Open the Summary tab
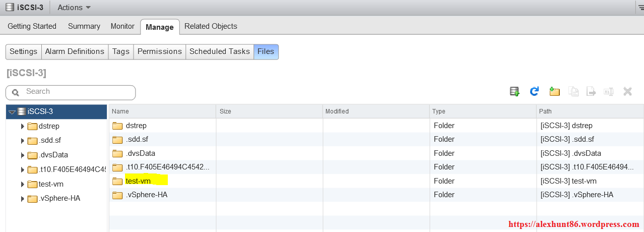 tap(84, 26)
